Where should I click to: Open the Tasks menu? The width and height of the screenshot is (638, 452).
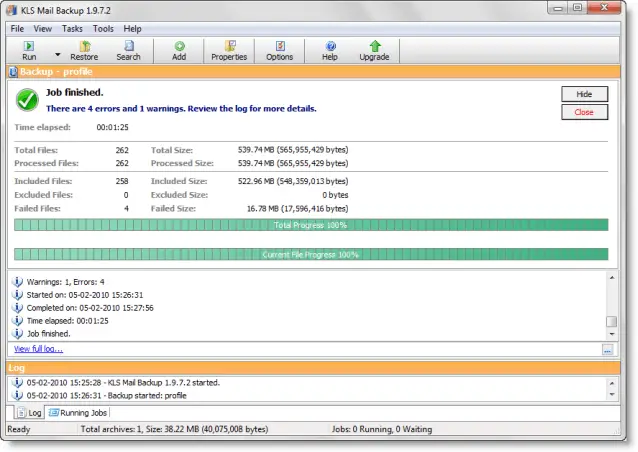[72, 28]
